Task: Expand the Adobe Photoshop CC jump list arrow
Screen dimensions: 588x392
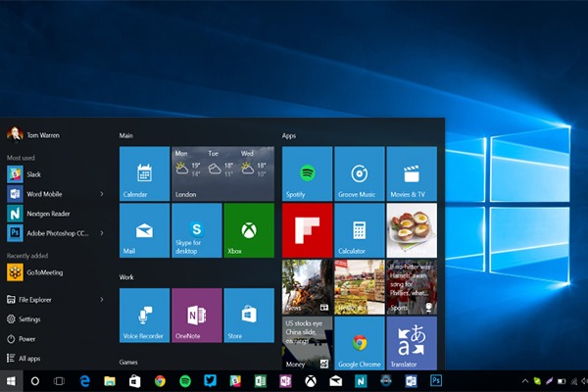Action: (102, 233)
